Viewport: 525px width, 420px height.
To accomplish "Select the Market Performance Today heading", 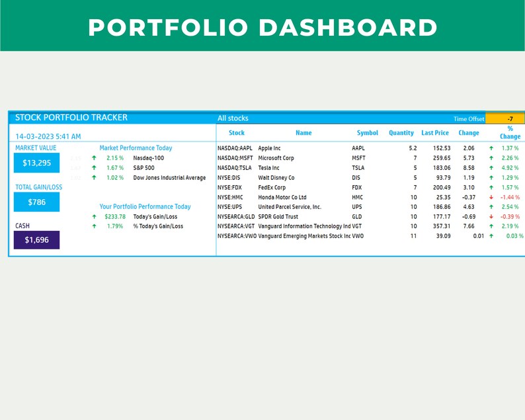I will pyautogui.click(x=136, y=147).
